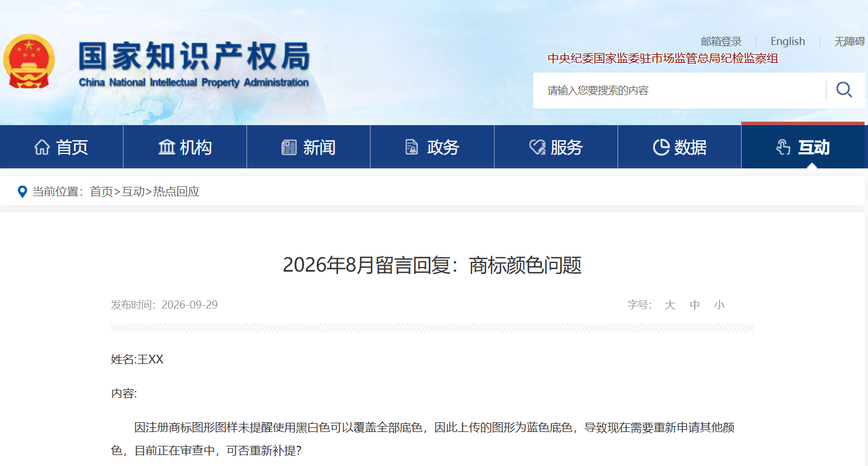Click the heart icon beside 服务
The height and width of the screenshot is (466, 868).
537,147
